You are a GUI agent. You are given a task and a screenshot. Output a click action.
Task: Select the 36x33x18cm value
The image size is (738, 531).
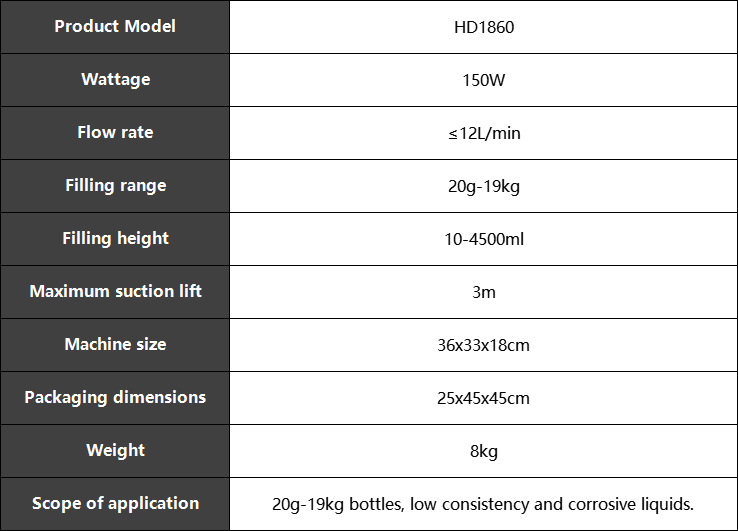tap(483, 346)
